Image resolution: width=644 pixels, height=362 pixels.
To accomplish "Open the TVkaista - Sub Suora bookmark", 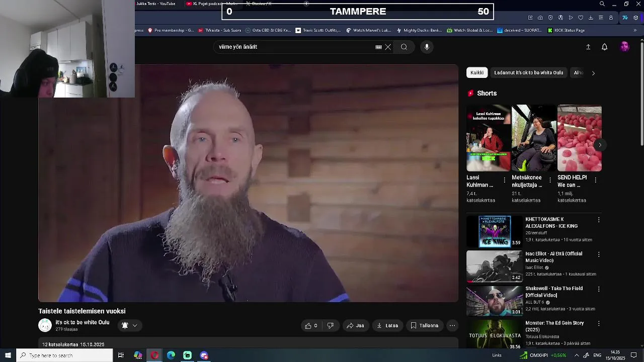I will click(219, 30).
